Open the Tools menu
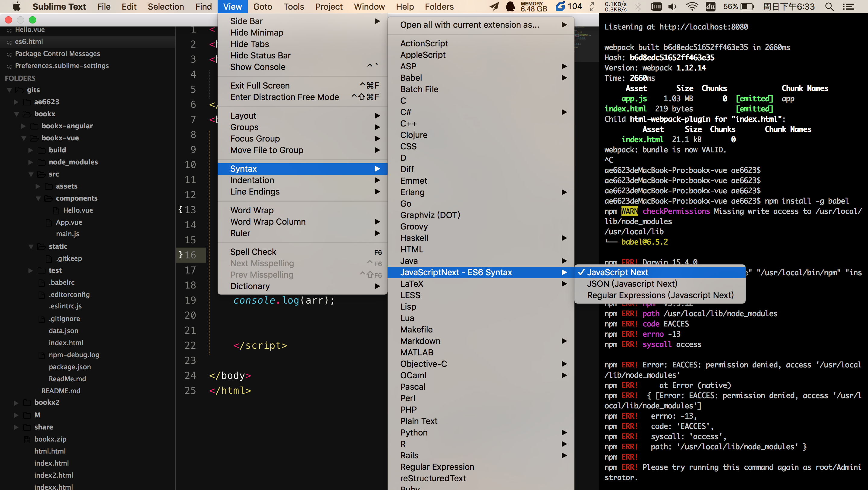This screenshot has width=868, height=490. (x=294, y=6)
